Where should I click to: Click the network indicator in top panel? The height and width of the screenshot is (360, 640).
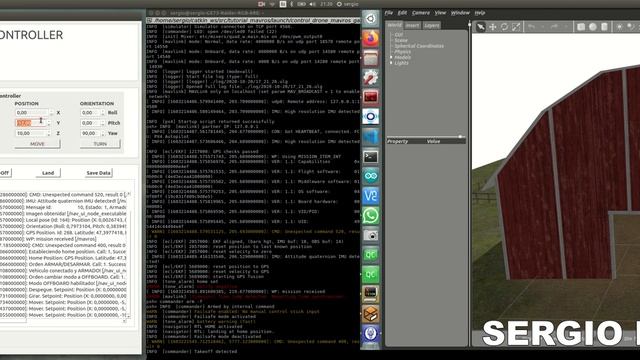(272, 4)
